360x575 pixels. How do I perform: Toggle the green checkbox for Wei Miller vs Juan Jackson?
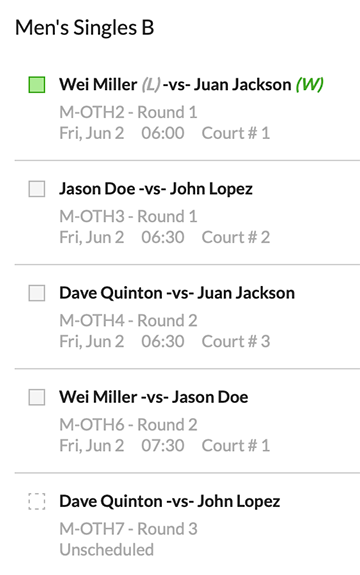(37, 85)
